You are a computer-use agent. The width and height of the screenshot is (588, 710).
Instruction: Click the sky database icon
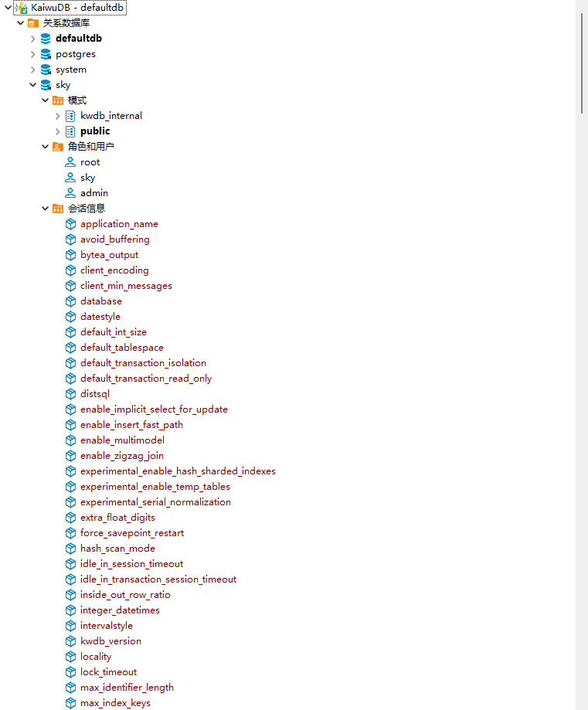(46, 85)
